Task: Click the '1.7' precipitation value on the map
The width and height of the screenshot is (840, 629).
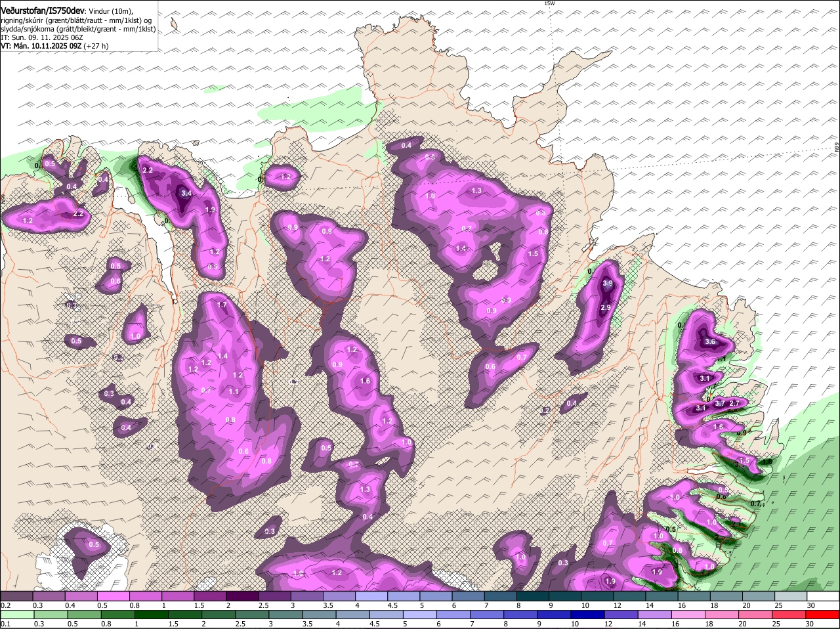Action: coord(222,305)
